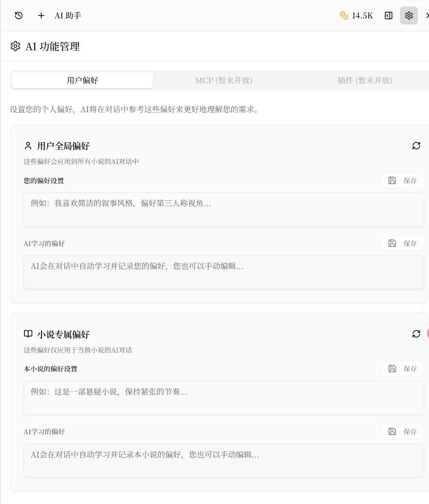Focus the 本小说的偏好设置 text area

click(x=224, y=398)
